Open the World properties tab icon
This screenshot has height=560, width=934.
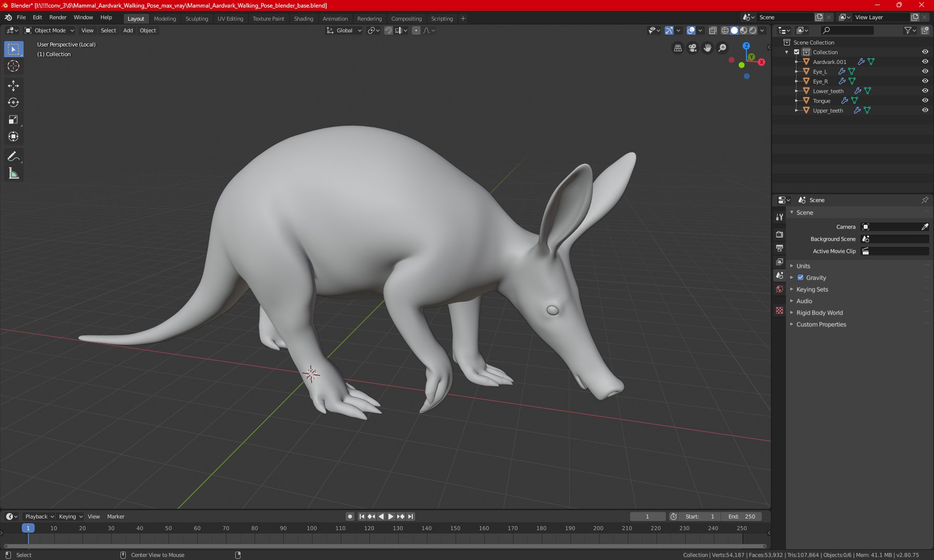(779, 289)
